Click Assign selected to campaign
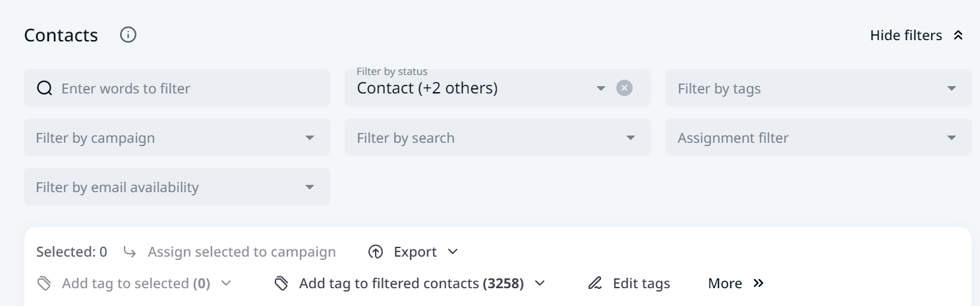Image resolution: width=980 pixels, height=306 pixels. coord(241,252)
